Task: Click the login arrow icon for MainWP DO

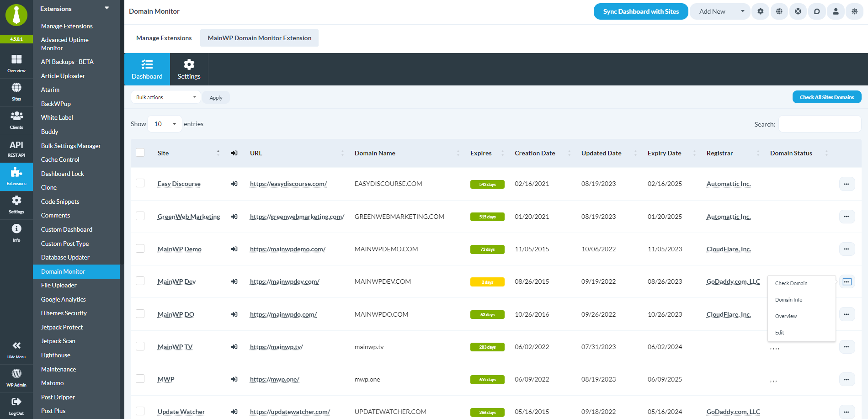Action: [234, 314]
